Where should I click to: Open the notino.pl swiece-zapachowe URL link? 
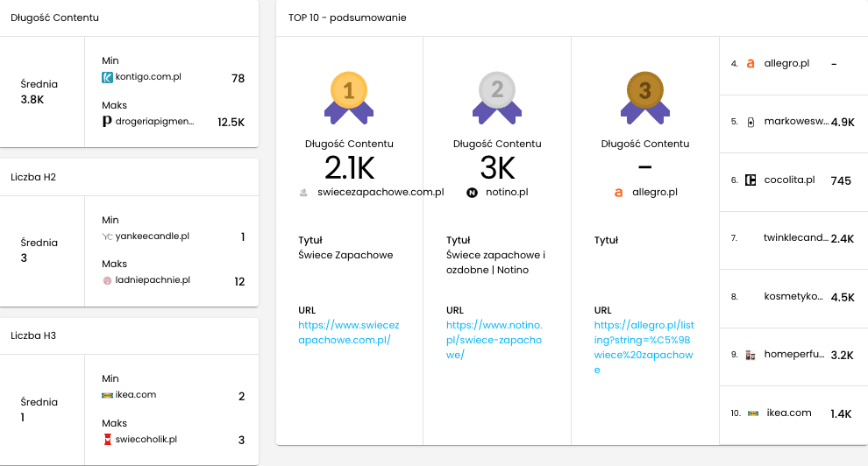point(494,340)
